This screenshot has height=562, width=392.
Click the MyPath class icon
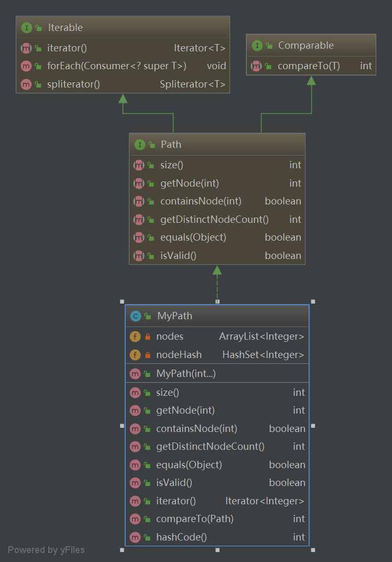(135, 316)
